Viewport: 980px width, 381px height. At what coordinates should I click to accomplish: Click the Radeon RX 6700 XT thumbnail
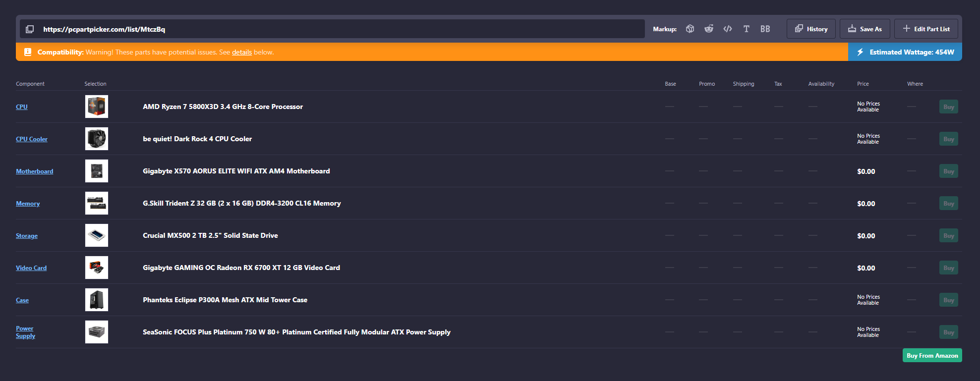pos(97,268)
